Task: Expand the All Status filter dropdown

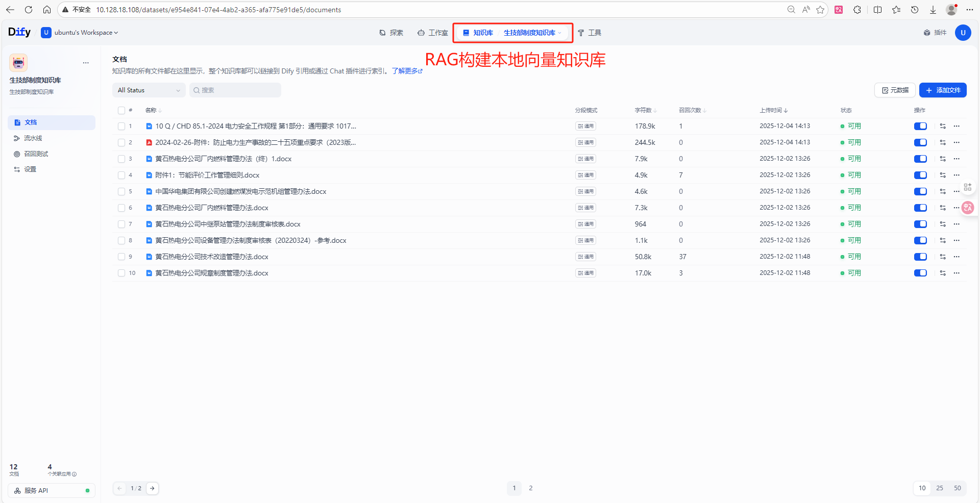Action: point(149,90)
